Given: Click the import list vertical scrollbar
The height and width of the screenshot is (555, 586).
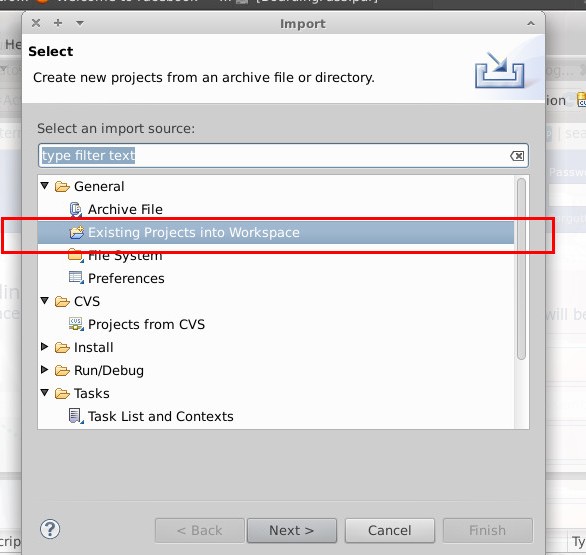Looking at the screenshot, I should tap(521, 269).
